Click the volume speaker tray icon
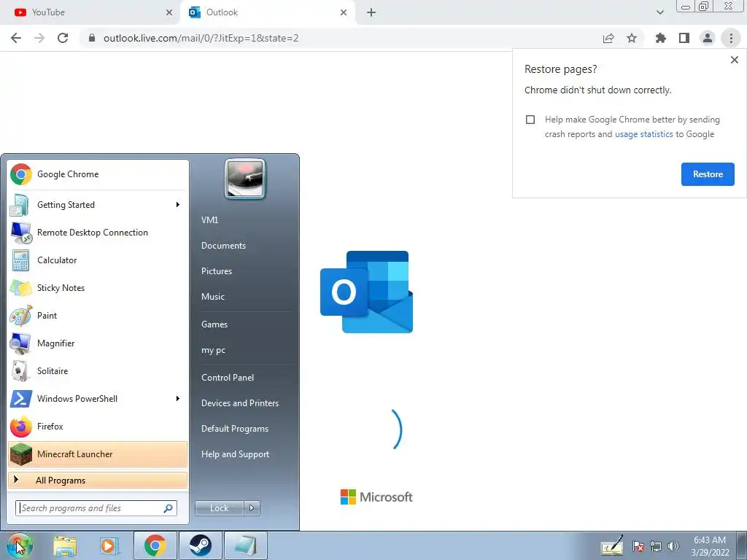Image resolution: width=747 pixels, height=560 pixels. (673, 547)
